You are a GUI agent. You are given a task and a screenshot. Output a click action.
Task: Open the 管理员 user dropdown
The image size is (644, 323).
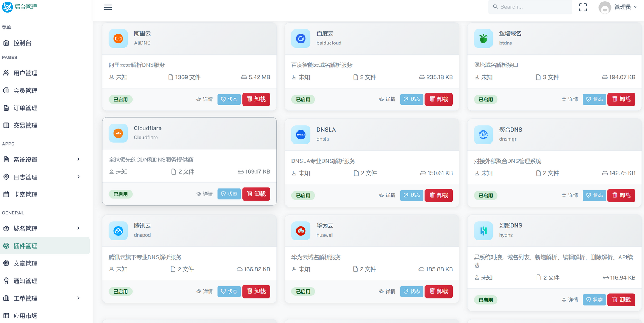pyautogui.click(x=625, y=7)
